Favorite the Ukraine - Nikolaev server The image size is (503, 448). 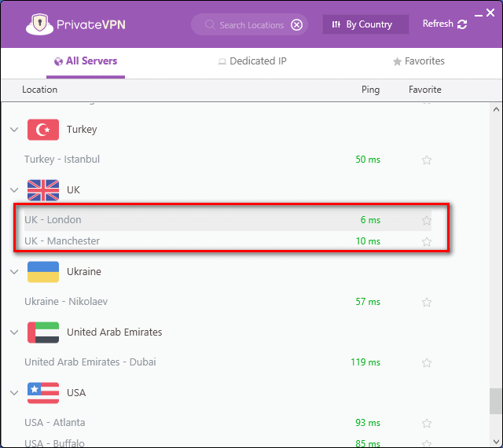[x=426, y=303]
